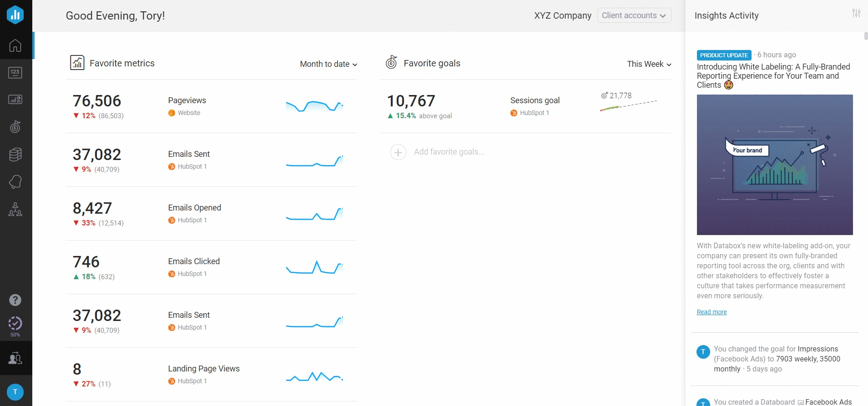
Task: Open the user profile avatar T
Action: coord(15,392)
